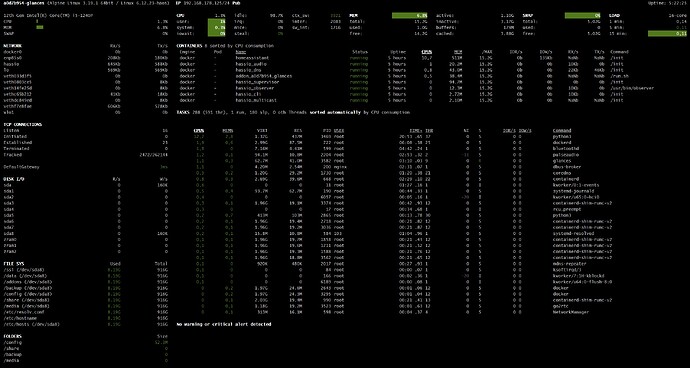The image size is (690, 368).
Task: Click the hassio network interface
Action: (x=11, y=64)
